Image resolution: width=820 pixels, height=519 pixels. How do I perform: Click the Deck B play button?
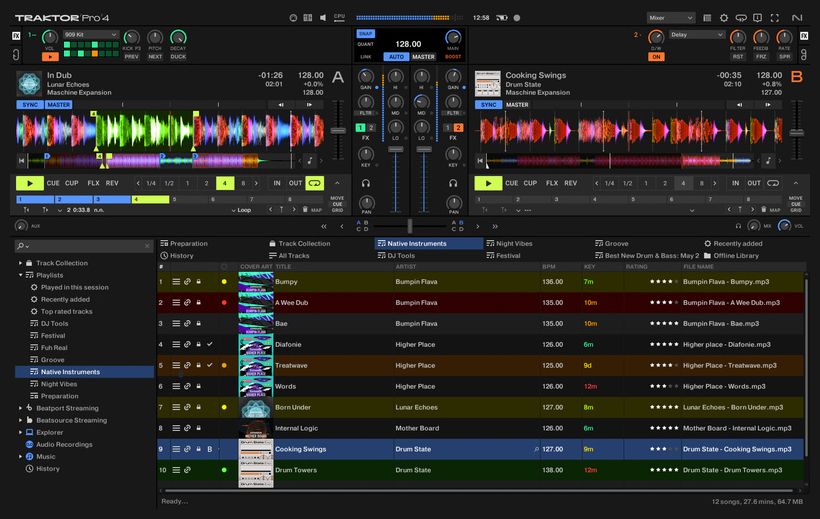tap(488, 183)
